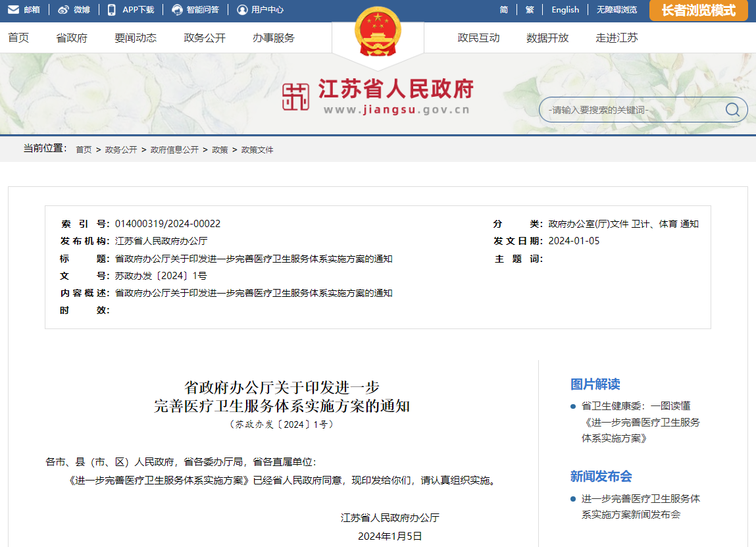Click the national emblem logo
756x547 pixels.
(x=378, y=32)
